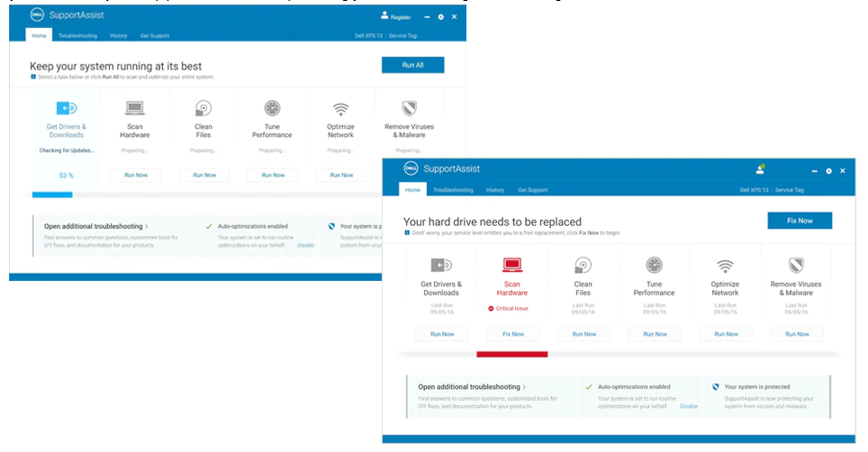868x452 pixels.
Task: Click 'Register' label in back window
Action: pyautogui.click(x=400, y=17)
